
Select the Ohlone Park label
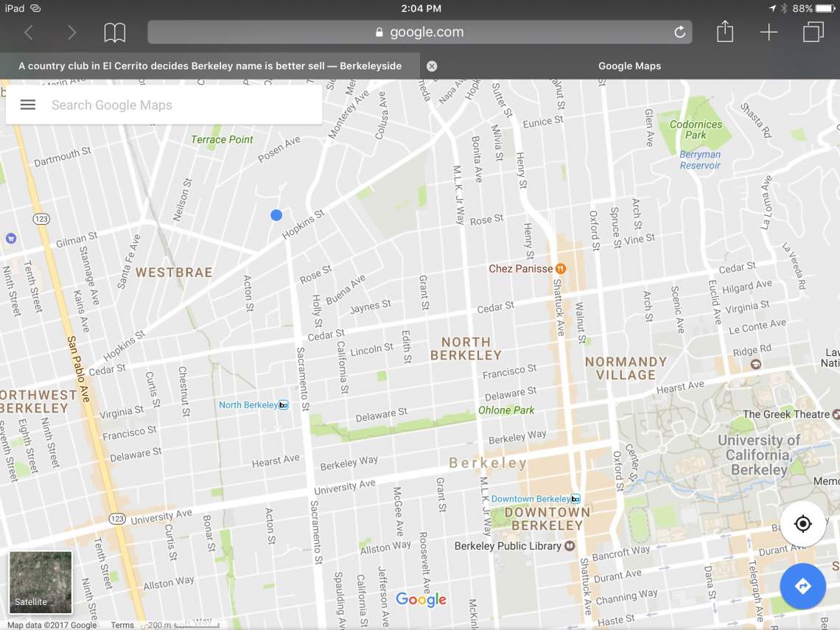(506, 410)
